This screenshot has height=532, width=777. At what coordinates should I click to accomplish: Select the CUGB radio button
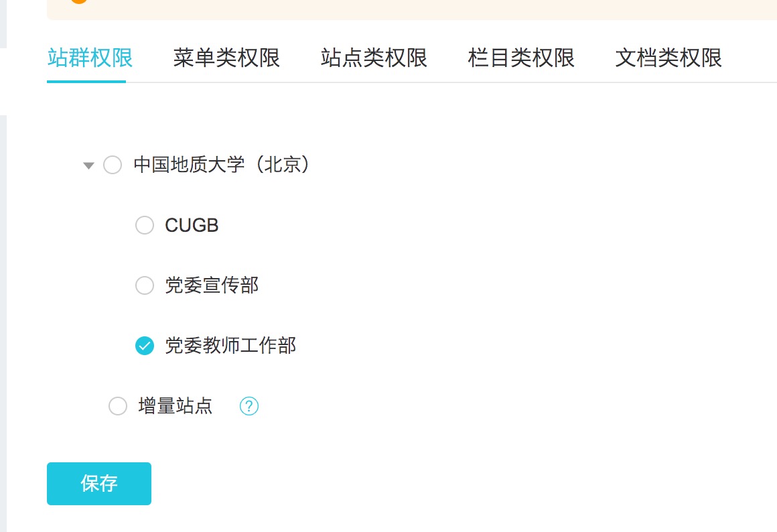(145, 225)
